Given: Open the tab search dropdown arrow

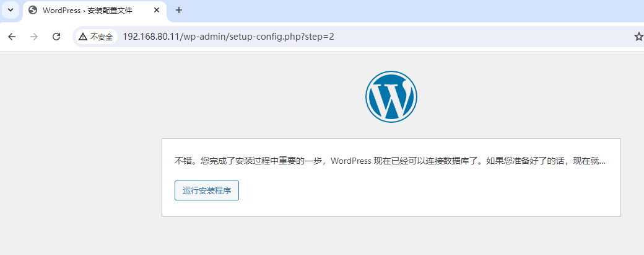Looking at the screenshot, I should 11,10.
